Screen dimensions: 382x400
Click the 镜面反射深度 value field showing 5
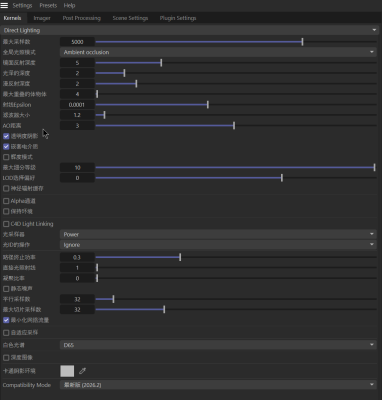click(x=77, y=63)
